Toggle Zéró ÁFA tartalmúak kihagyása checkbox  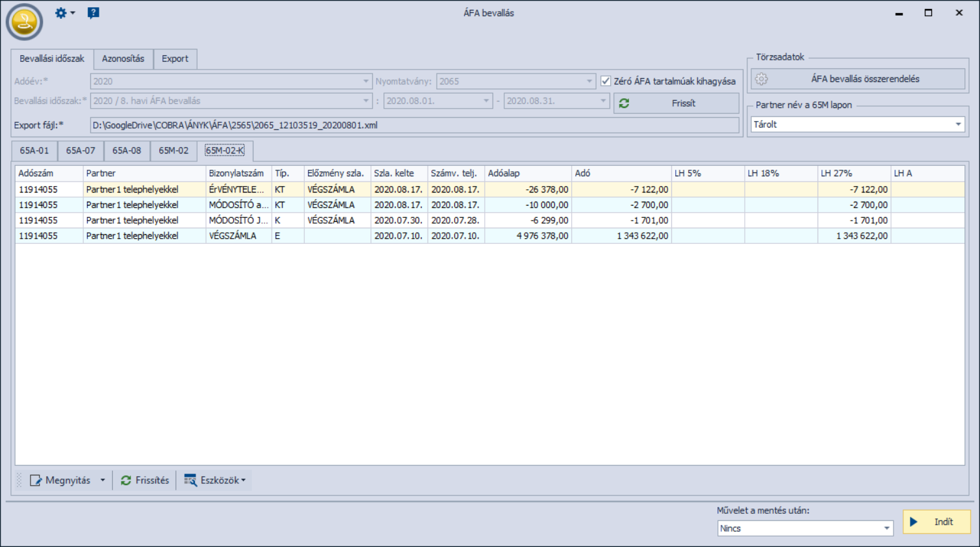pos(606,81)
